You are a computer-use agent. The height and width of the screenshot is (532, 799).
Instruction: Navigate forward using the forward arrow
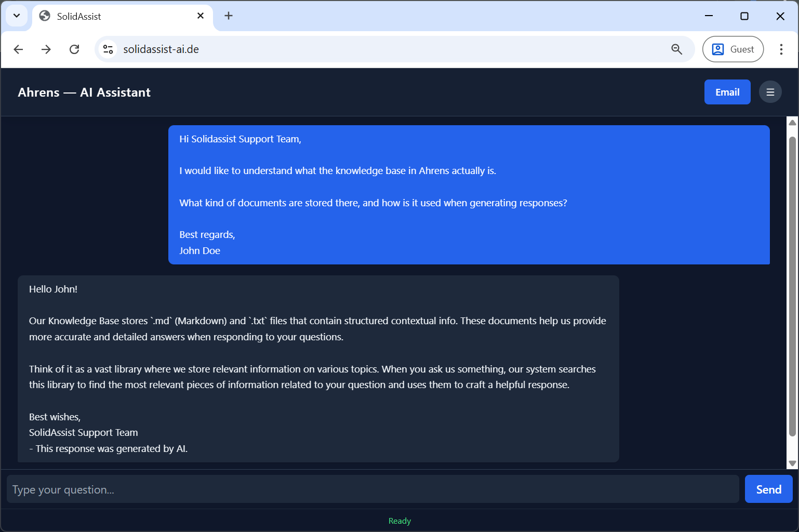(x=46, y=49)
